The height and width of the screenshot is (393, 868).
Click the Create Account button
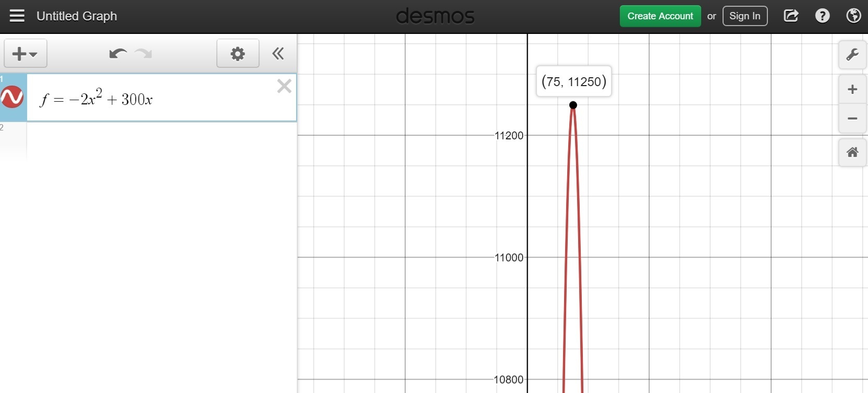[x=660, y=16]
